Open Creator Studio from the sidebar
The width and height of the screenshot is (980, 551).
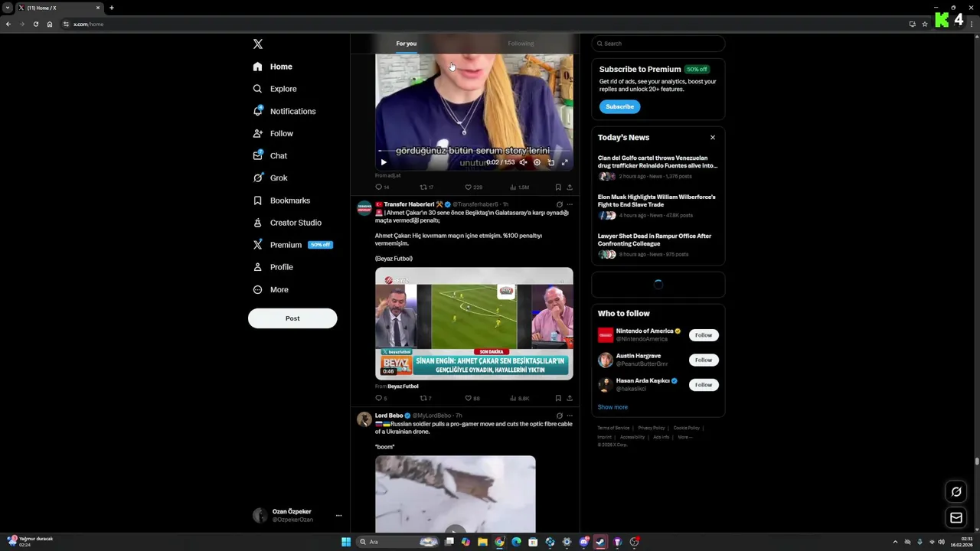[x=287, y=223]
